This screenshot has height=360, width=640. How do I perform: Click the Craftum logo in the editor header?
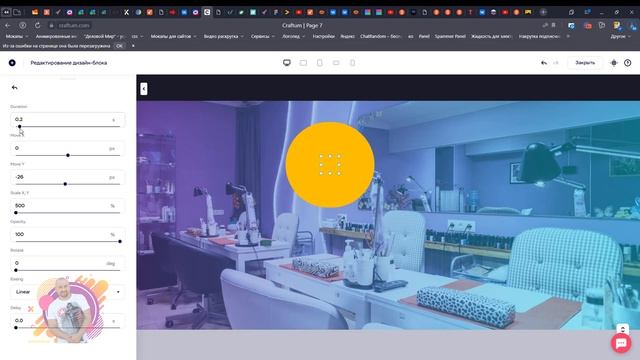click(x=12, y=62)
